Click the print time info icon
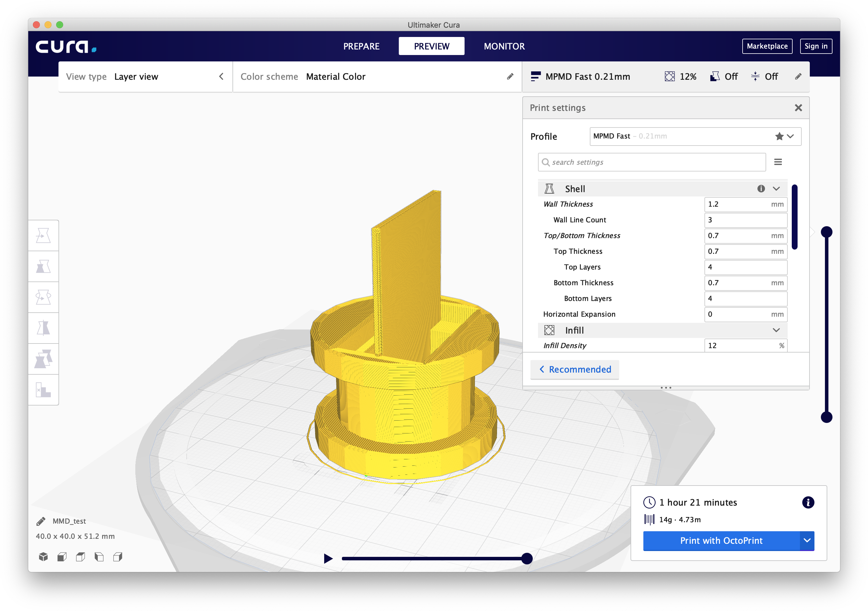 808,502
